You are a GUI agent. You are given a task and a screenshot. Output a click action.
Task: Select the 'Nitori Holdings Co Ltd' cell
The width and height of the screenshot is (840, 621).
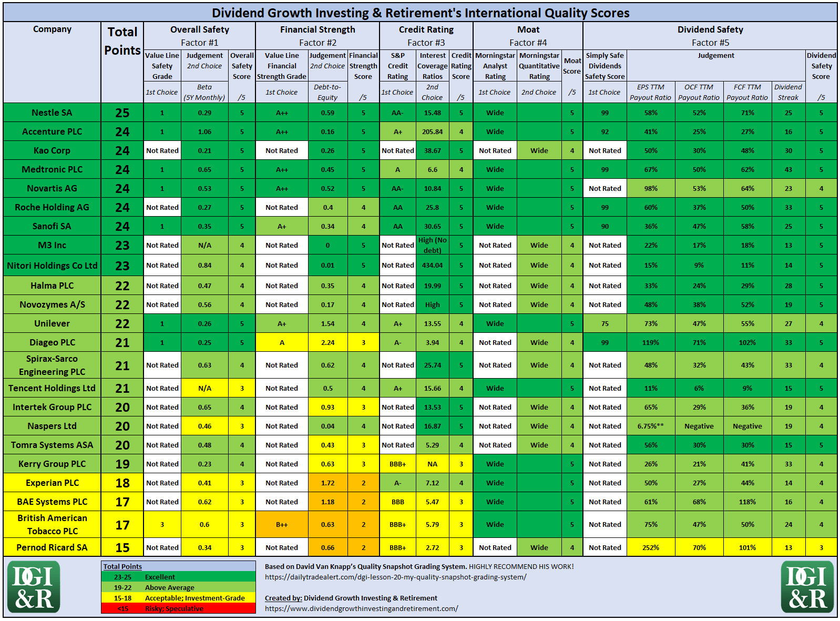(52, 266)
